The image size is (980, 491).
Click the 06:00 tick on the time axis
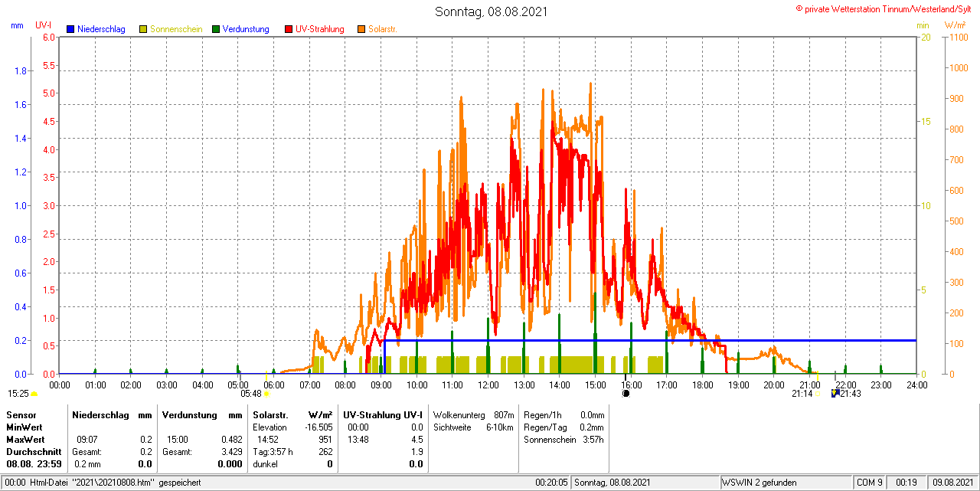coord(273,385)
